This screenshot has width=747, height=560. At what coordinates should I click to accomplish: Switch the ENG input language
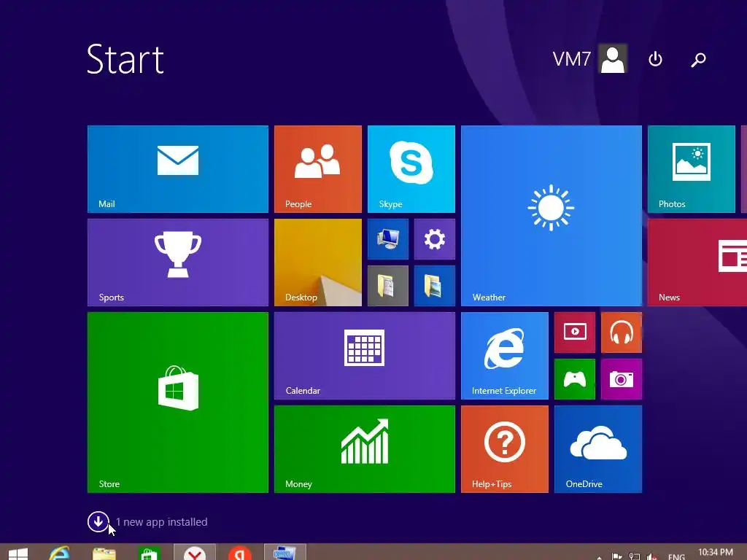[x=676, y=556]
